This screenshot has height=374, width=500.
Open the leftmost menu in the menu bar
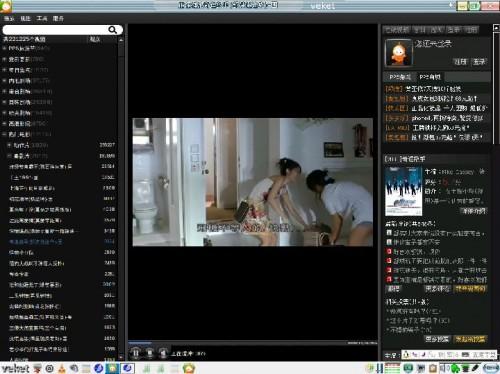[9, 19]
